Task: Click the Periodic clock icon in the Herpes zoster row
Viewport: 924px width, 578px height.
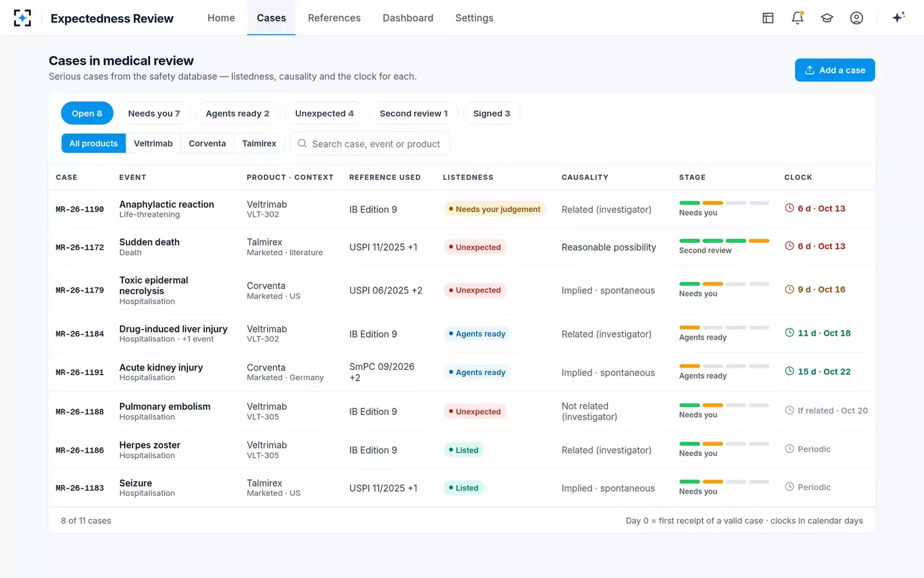Action: [789, 449]
